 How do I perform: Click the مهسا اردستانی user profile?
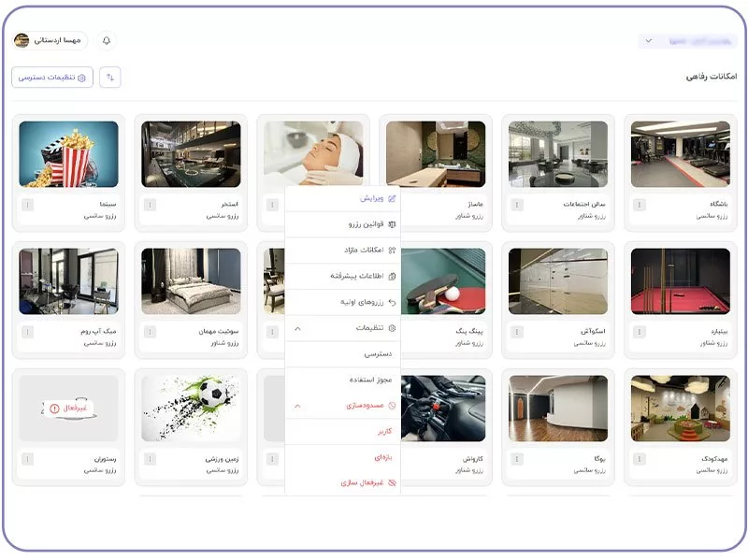pos(49,41)
